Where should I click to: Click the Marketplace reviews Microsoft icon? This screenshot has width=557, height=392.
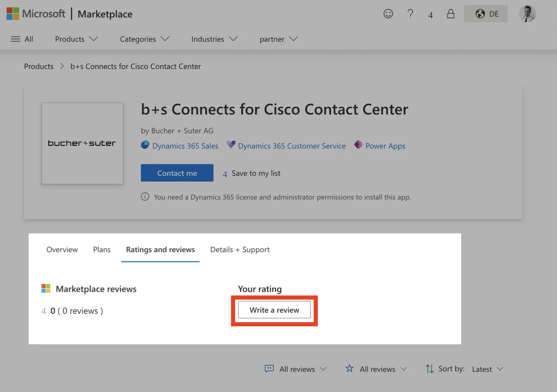click(x=46, y=288)
